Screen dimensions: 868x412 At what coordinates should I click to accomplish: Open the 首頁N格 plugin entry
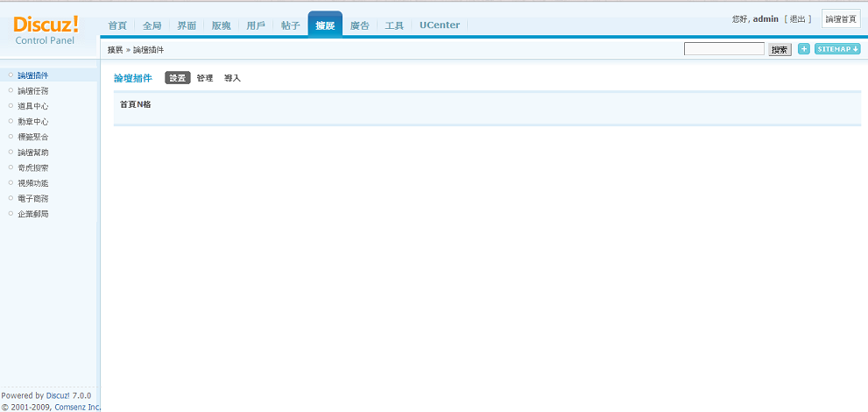(136, 104)
